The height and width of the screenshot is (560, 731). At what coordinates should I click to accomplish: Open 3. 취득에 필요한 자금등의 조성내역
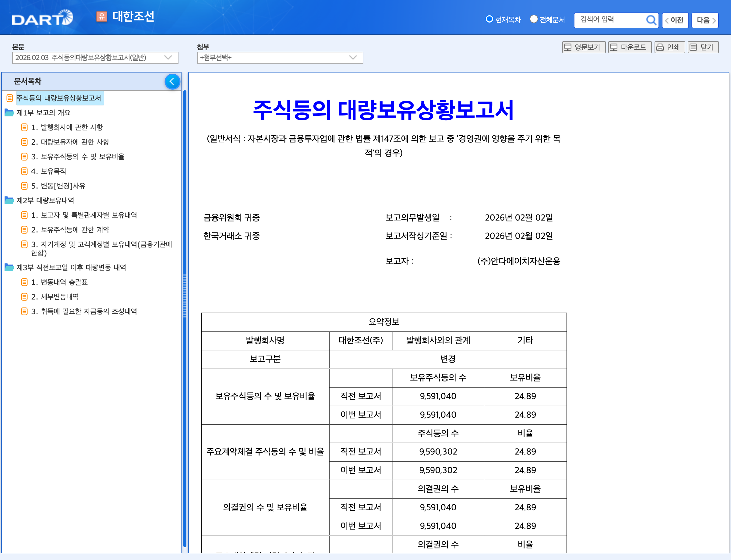pyautogui.click(x=84, y=311)
